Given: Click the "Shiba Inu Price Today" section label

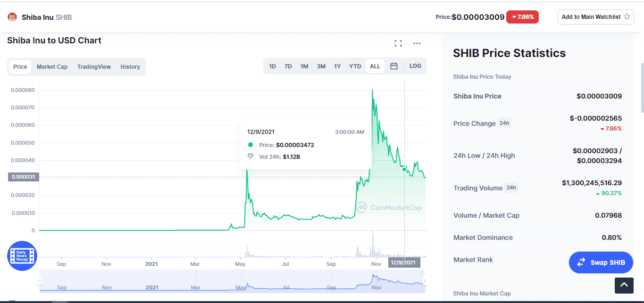Looking at the screenshot, I should click(x=482, y=77).
